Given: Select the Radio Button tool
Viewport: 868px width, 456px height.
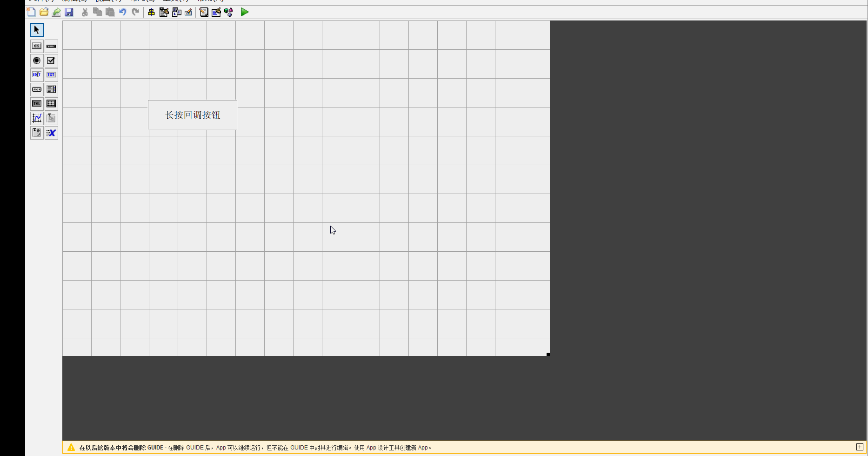Looking at the screenshot, I should coord(36,60).
